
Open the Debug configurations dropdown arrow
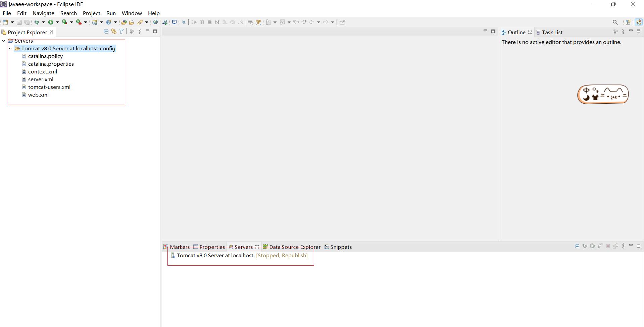[43, 22]
